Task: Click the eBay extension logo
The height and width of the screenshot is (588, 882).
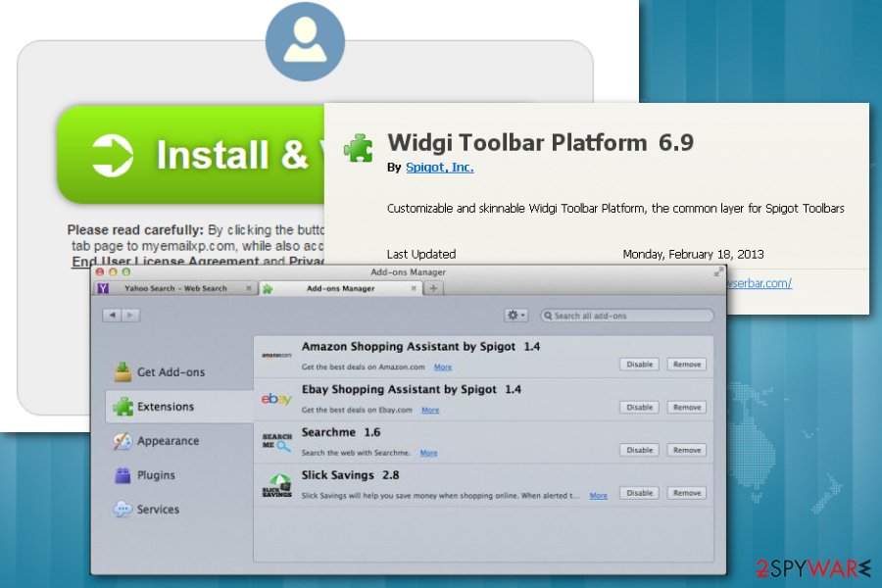Action: [x=276, y=399]
